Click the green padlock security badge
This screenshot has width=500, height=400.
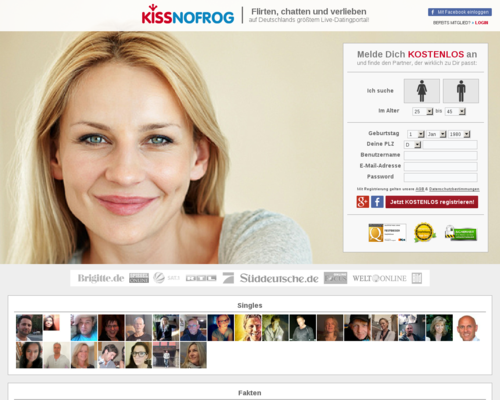coord(461,233)
